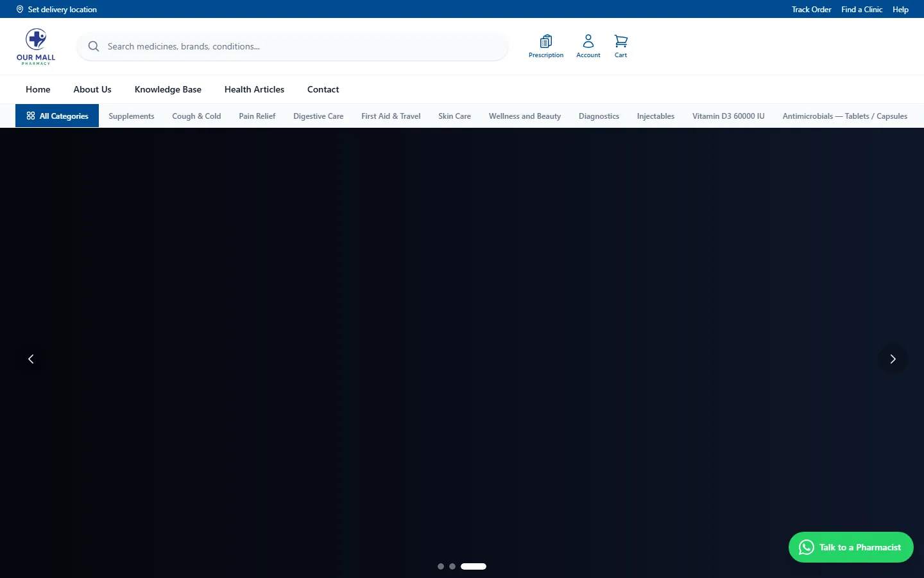Select Vitamin D3 60000 IU category
This screenshot has height=578, width=924.
(728, 116)
